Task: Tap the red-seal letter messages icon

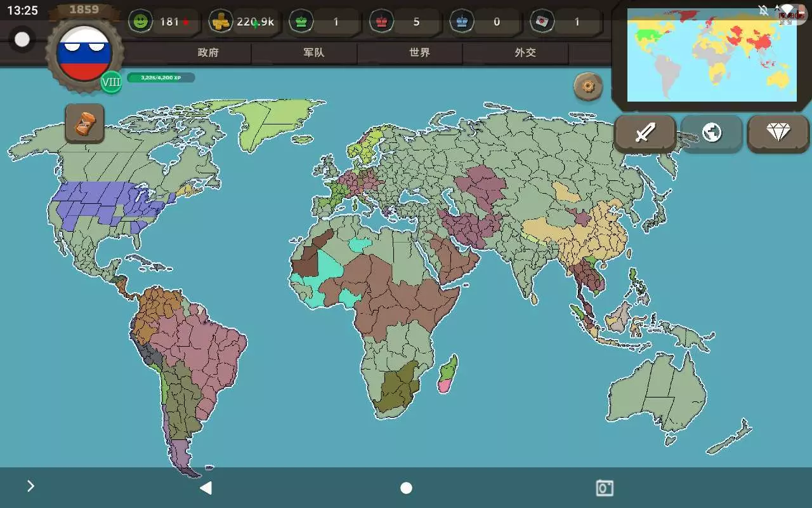Action: click(x=542, y=22)
